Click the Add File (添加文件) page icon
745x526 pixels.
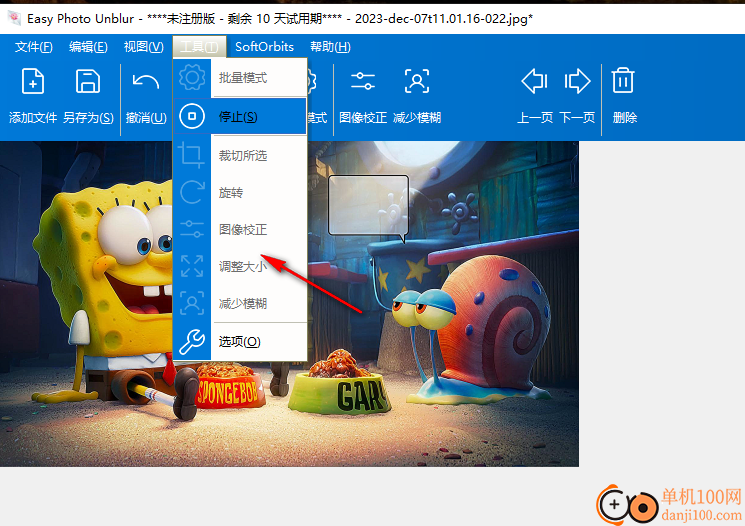pos(33,81)
